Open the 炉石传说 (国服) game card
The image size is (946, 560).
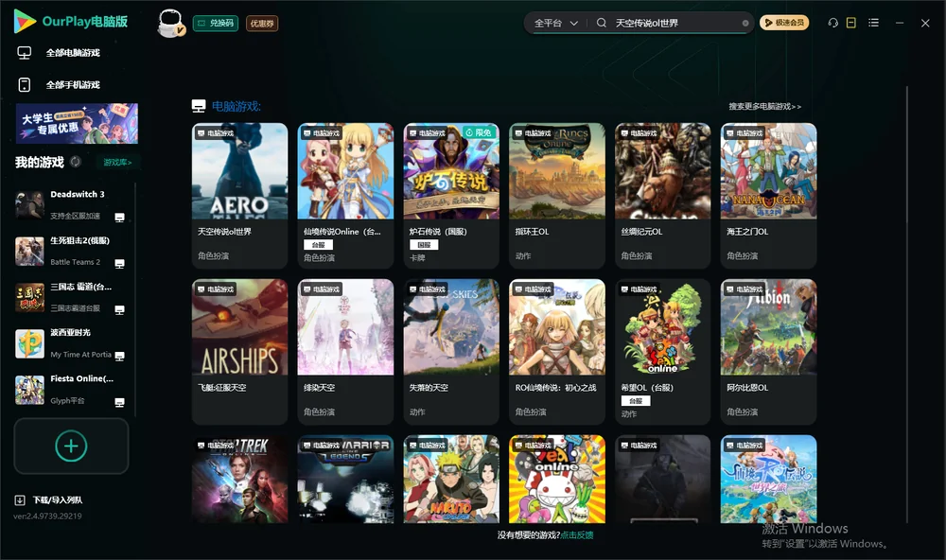(x=451, y=196)
